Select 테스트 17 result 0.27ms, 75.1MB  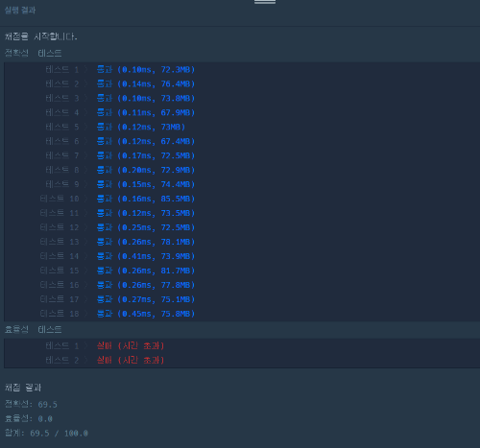click(x=146, y=299)
